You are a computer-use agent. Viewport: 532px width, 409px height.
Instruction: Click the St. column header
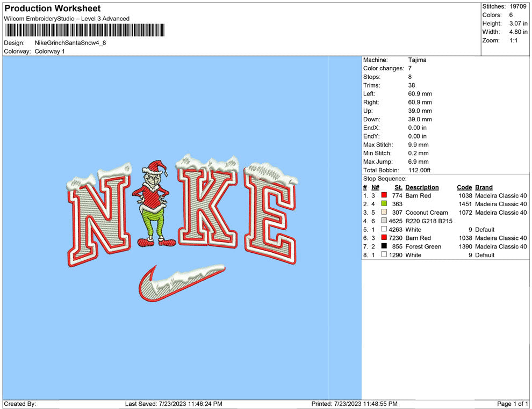tap(398, 187)
